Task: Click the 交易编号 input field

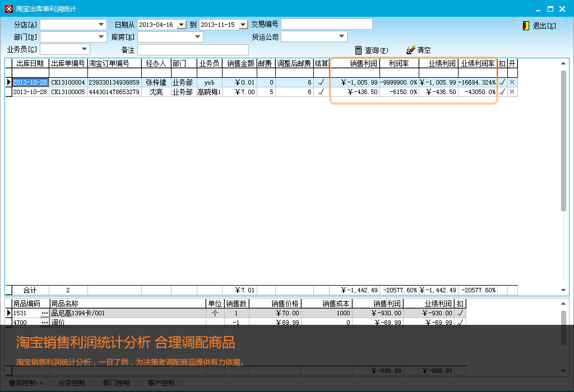Action: [x=327, y=24]
